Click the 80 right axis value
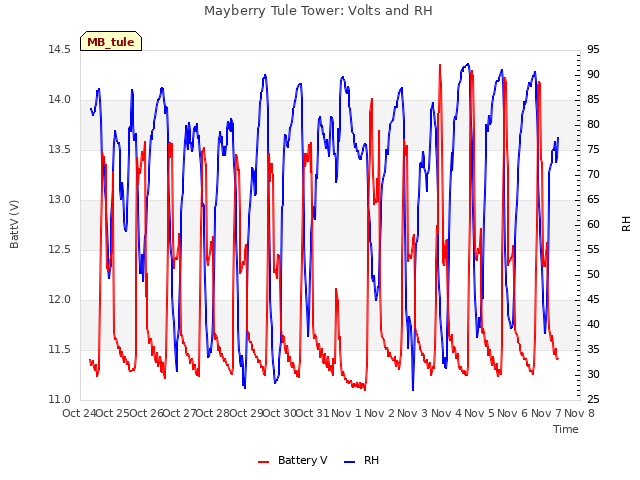 [x=593, y=124]
